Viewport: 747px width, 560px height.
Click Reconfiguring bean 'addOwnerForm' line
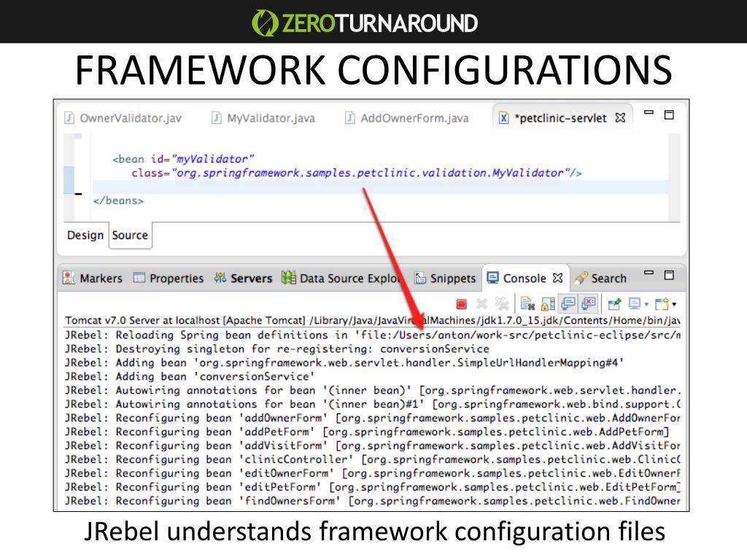pyautogui.click(x=373, y=418)
